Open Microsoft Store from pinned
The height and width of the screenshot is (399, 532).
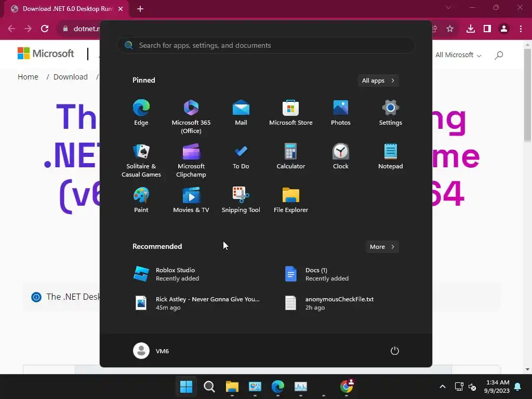pyautogui.click(x=291, y=113)
